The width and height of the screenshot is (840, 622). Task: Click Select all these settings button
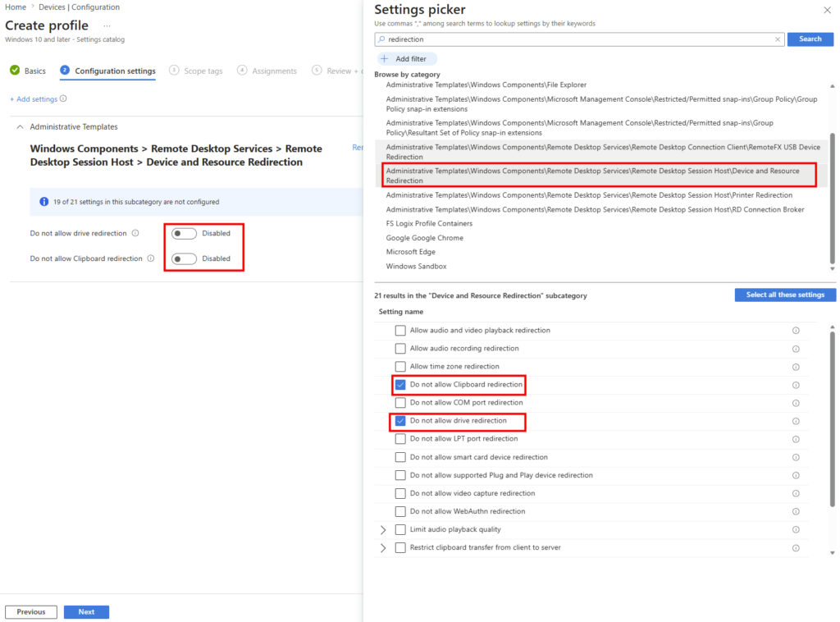pos(785,295)
